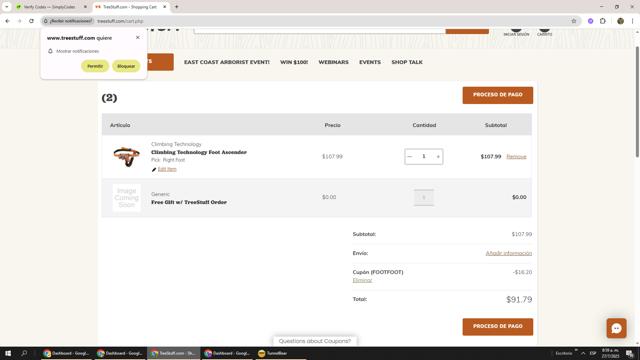Click Permitir in the notification prompt
Image resolution: width=640 pixels, height=360 pixels.
pyautogui.click(x=95, y=66)
